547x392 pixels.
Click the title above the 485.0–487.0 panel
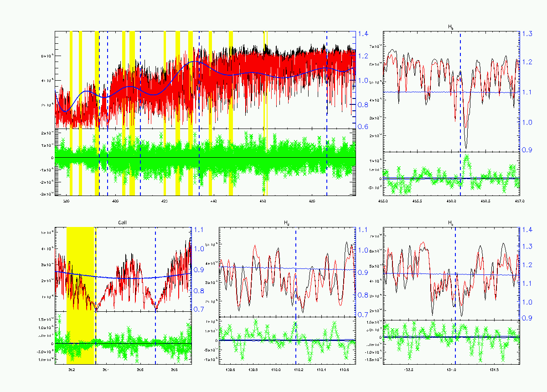pos(451,27)
